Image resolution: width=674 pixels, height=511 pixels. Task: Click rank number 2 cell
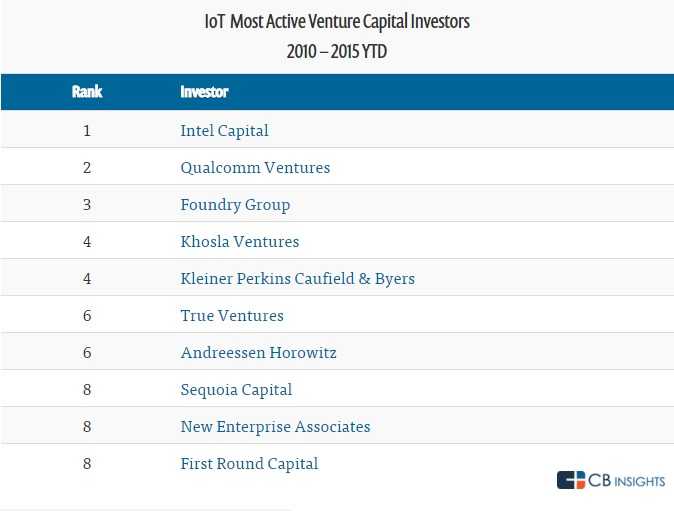click(87, 167)
